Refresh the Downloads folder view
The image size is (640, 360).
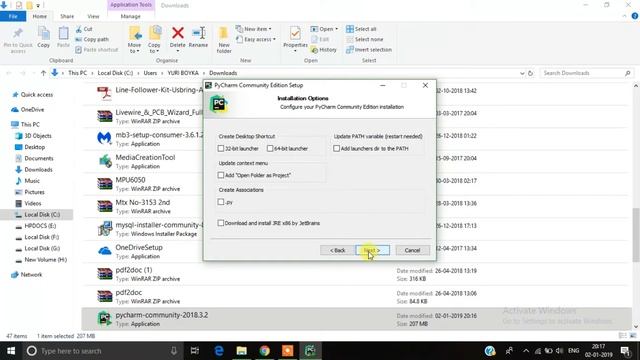click(531, 73)
